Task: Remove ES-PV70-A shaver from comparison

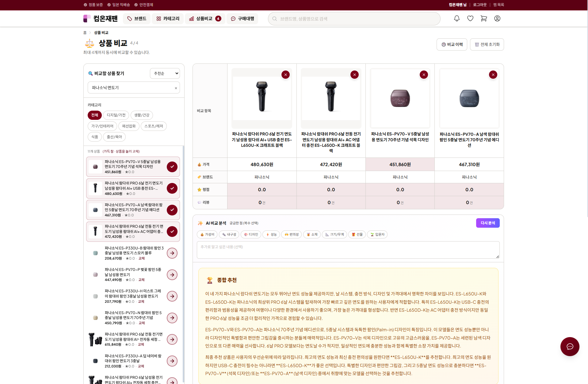Action: coord(493,75)
